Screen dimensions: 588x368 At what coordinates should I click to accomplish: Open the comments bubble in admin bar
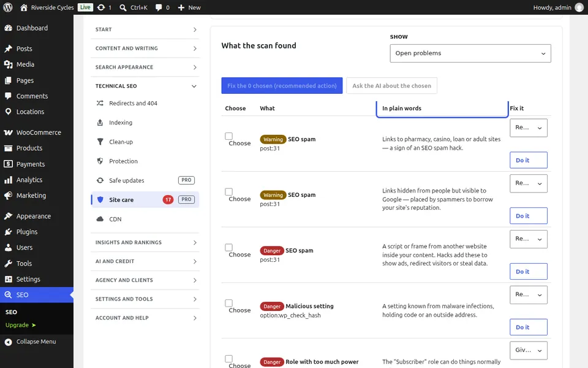click(x=159, y=7)
